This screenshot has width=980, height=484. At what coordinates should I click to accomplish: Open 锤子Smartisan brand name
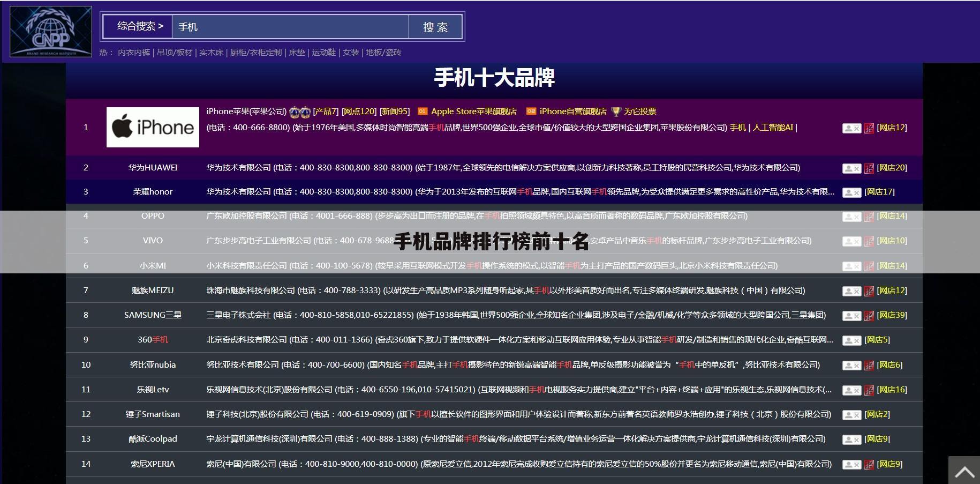click(153, 414)
